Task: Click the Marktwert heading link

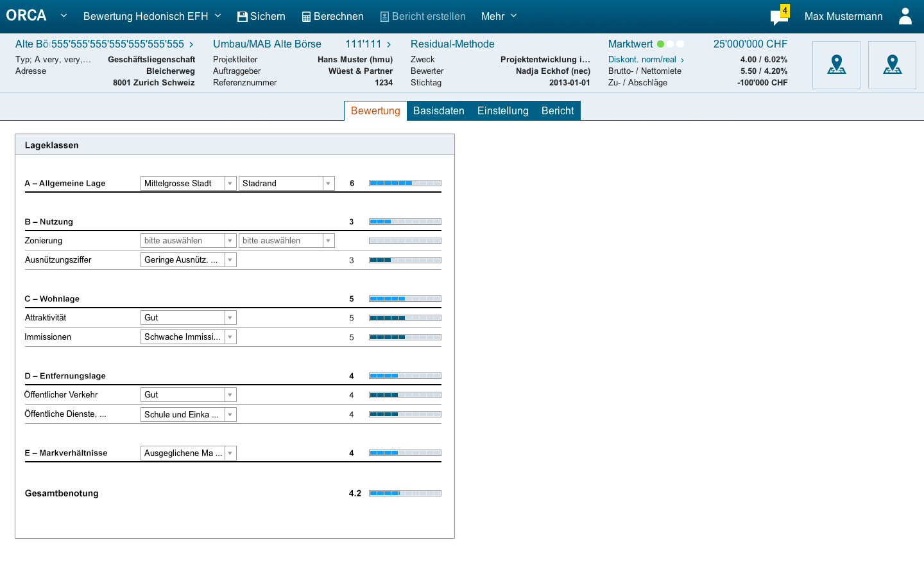Action: 630,44
